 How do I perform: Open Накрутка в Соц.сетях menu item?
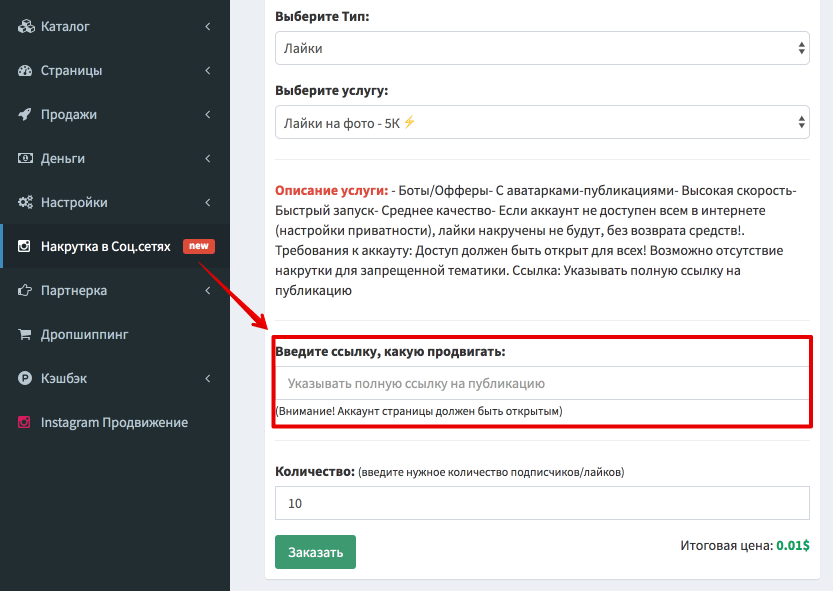106,247
